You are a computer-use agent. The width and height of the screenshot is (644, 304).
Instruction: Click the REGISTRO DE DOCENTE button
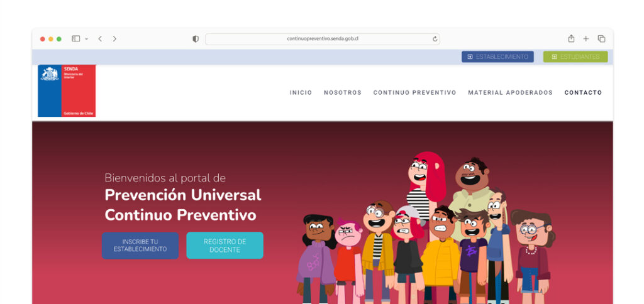click(225, 246)
